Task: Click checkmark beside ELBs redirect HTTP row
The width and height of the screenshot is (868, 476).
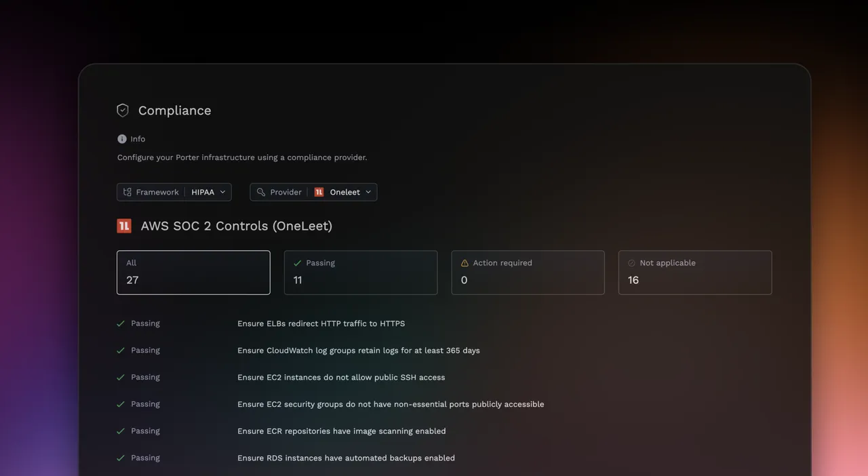Action: [120, 323]
